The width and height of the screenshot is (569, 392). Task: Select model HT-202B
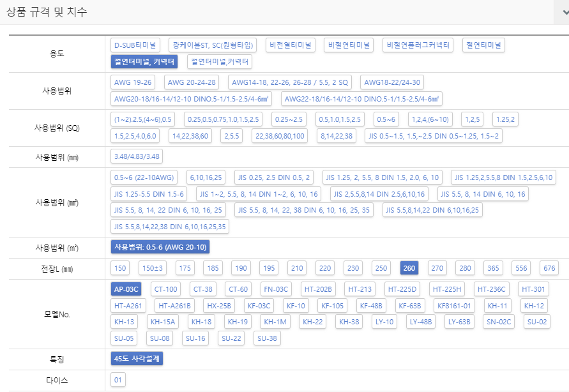(318, 289)
